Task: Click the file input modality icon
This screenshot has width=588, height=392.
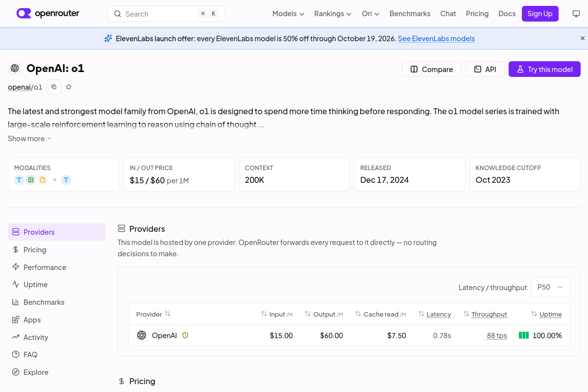Action: pyautogui.click(x=43, y=180)
